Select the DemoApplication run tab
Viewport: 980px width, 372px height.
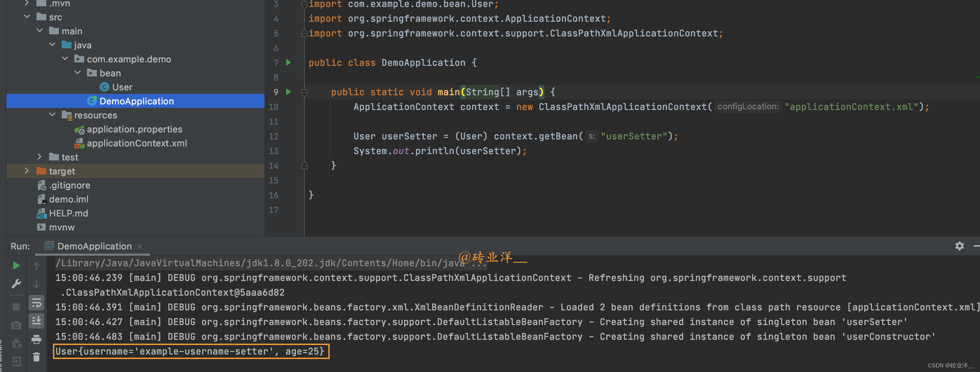click(94, 246)
